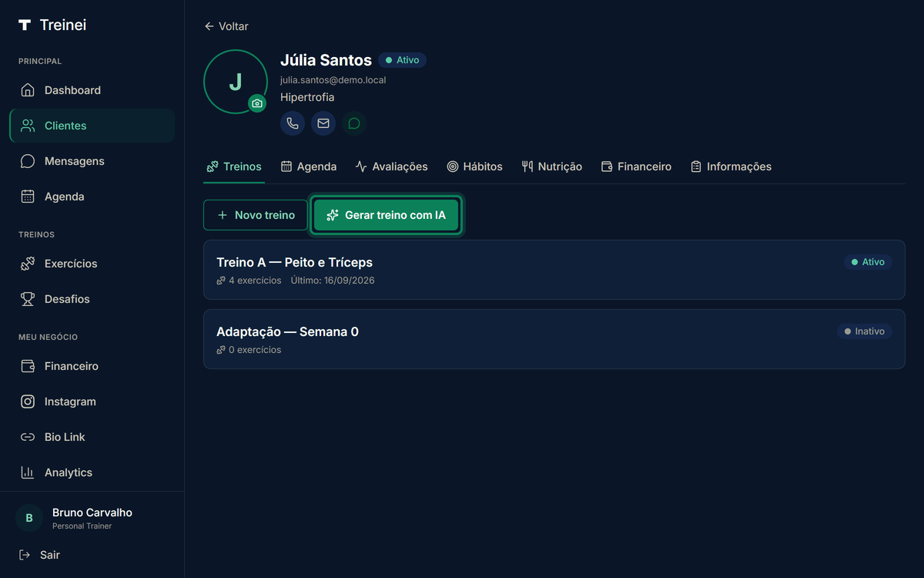Click the Novo treino button
The height and width of the screenshot is (578, 924).
point(256,215)
